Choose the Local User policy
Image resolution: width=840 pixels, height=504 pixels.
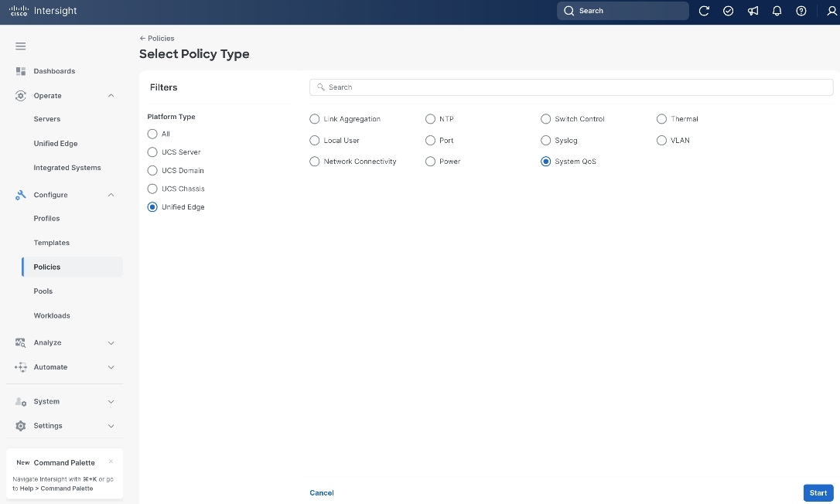point(315,141)
